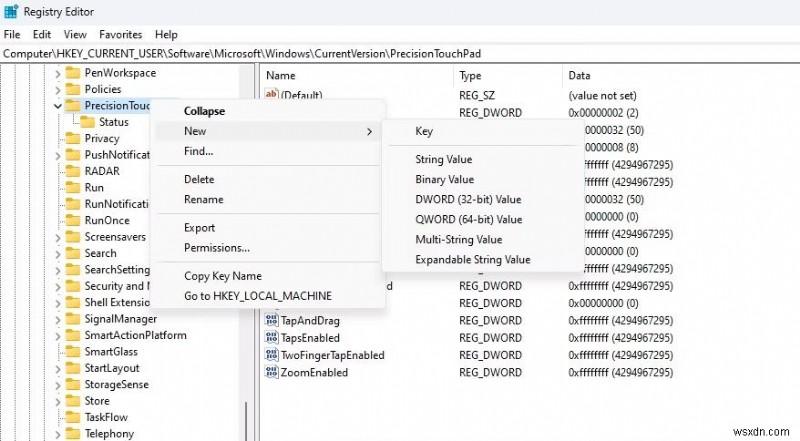Create a new Multi-String Value
This screenshot has height=441, width=800.
(483, 239)
